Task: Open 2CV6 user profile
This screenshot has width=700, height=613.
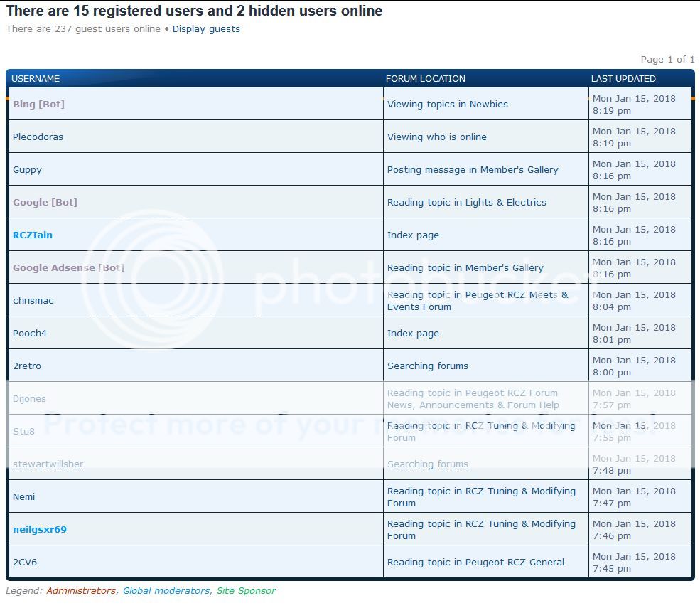Action: [x=25, y=563]
